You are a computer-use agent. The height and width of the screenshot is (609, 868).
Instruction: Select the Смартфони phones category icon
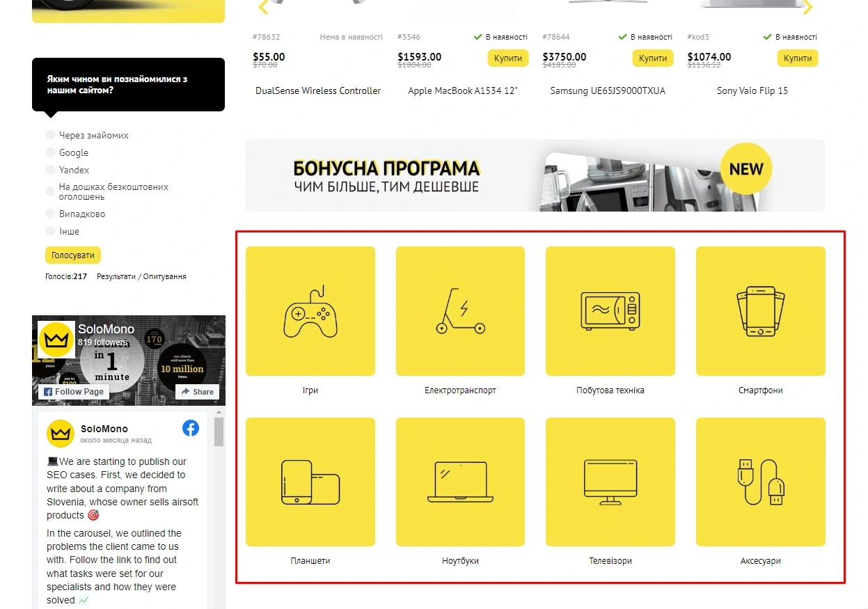click(x=760, y=311)
